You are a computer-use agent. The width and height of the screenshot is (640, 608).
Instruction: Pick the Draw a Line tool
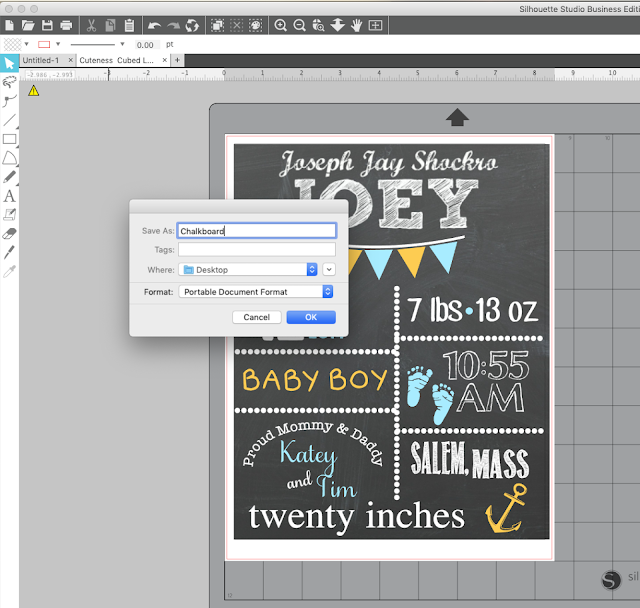click(x=9, y=120)
